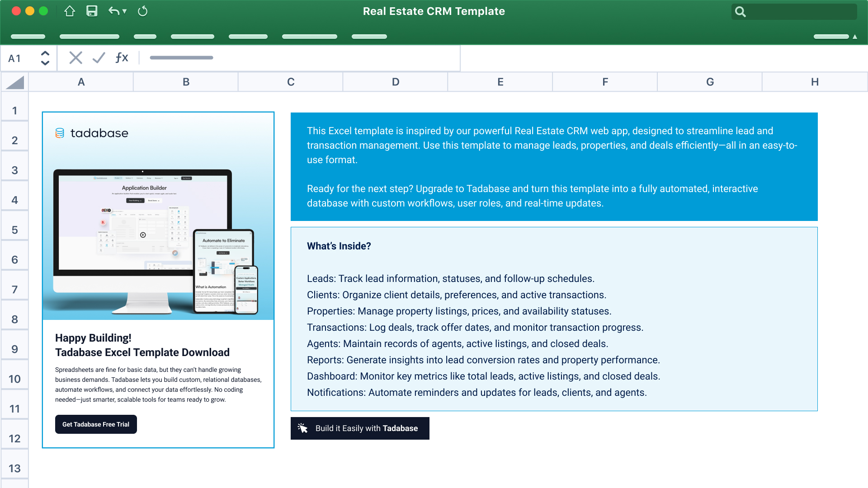Click the Dashboard description line

coord(484,376)
